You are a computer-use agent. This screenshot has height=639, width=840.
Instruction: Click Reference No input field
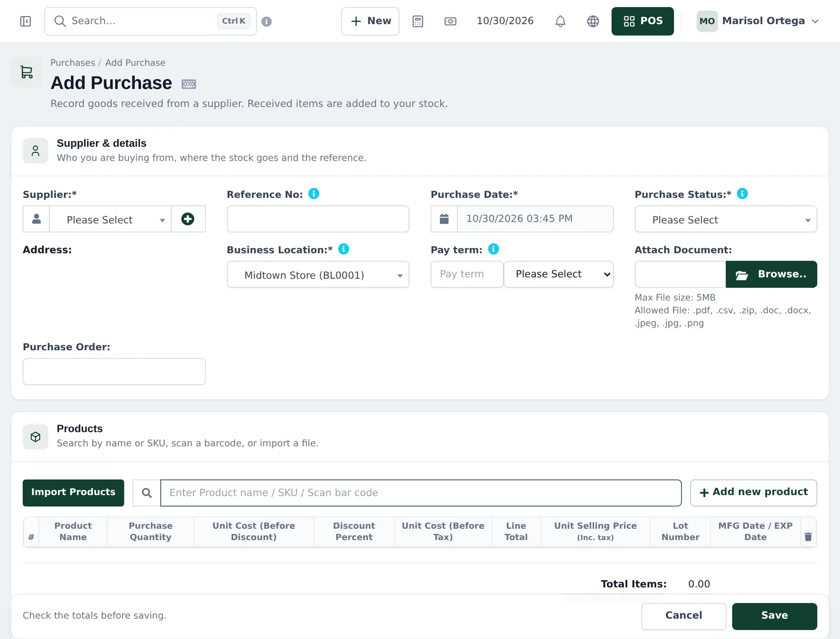tap(318, 219)
